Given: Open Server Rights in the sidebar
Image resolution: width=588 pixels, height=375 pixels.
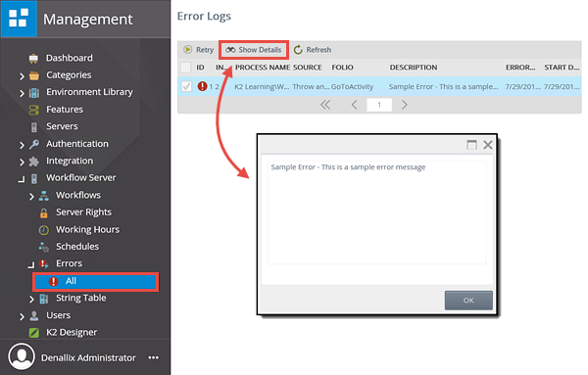Looking at the screenshot, I should 83,212.
